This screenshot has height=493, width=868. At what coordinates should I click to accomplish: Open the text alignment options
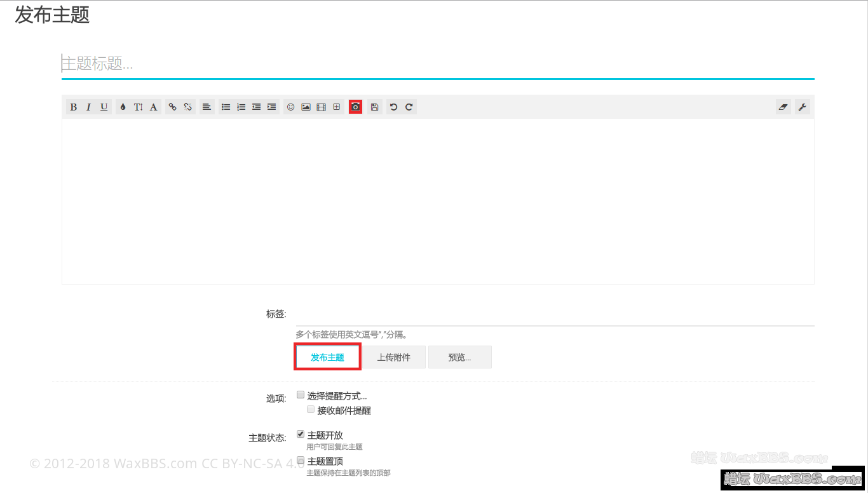[x=207, y=107]
